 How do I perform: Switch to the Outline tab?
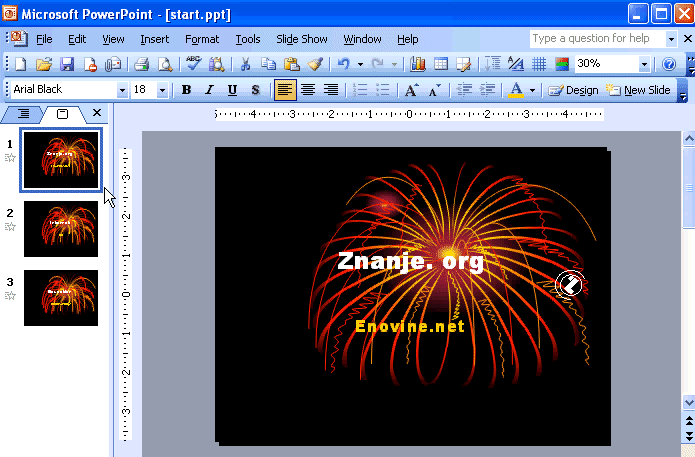tap(23, 114)
